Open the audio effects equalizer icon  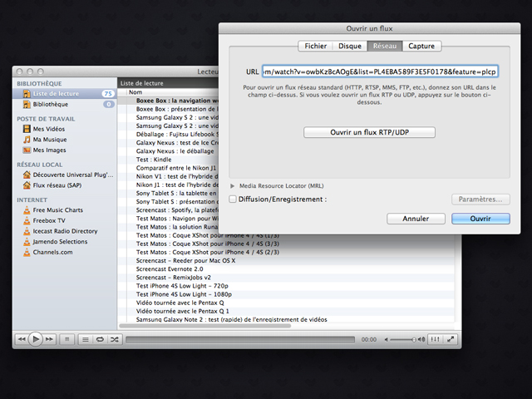tap(435, 339)
